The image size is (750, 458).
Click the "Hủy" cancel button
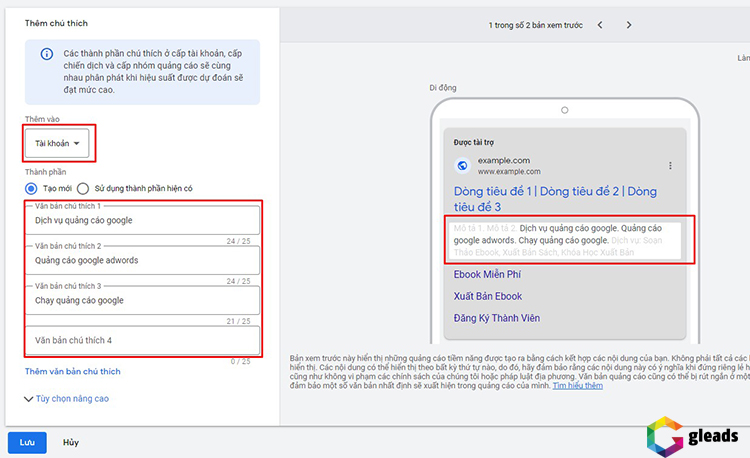pyautogui.click(x=71, y=441)
